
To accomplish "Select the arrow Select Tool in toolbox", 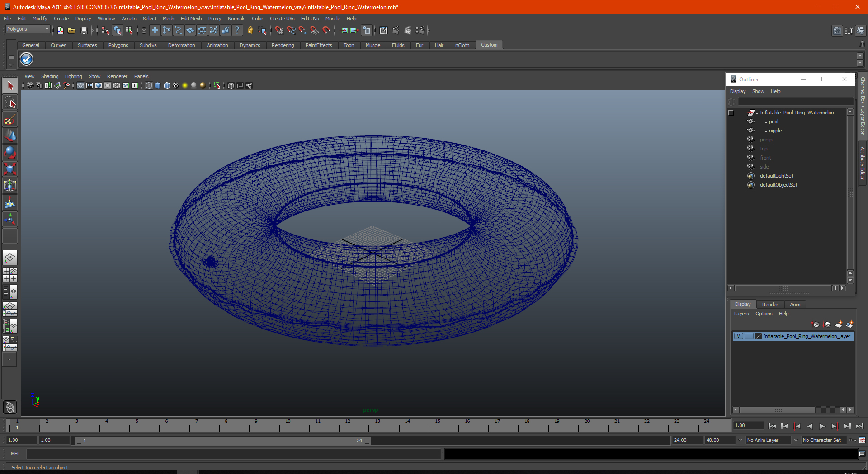I will (10, 86).
